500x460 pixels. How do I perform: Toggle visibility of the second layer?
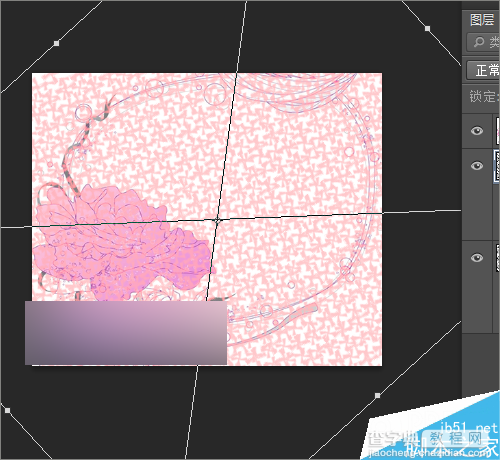[477, 166]
